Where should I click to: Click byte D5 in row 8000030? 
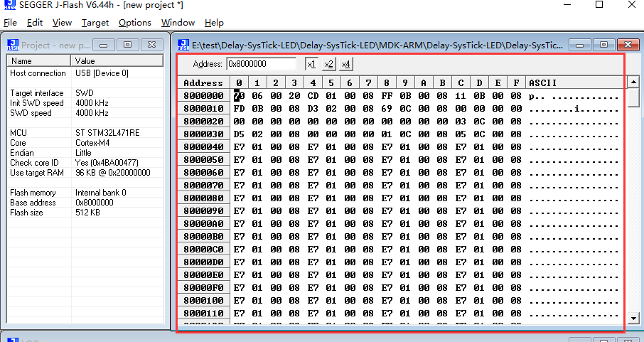(x=239, y=134)
